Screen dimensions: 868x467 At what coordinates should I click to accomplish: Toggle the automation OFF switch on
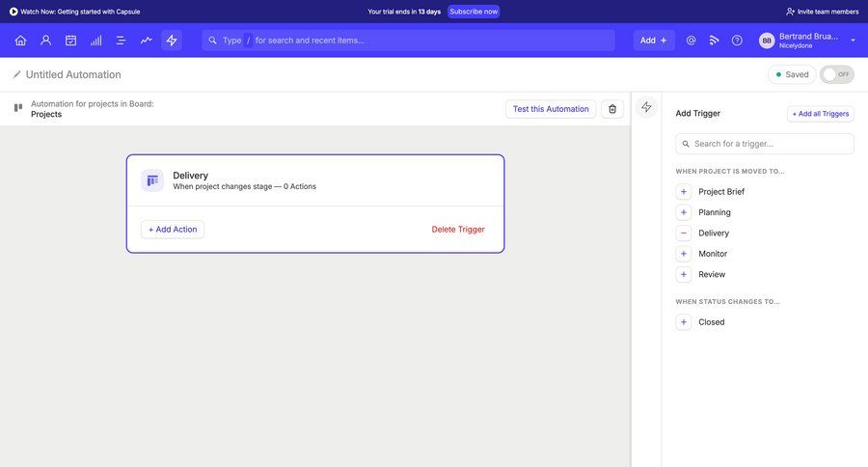click(836, 74)
